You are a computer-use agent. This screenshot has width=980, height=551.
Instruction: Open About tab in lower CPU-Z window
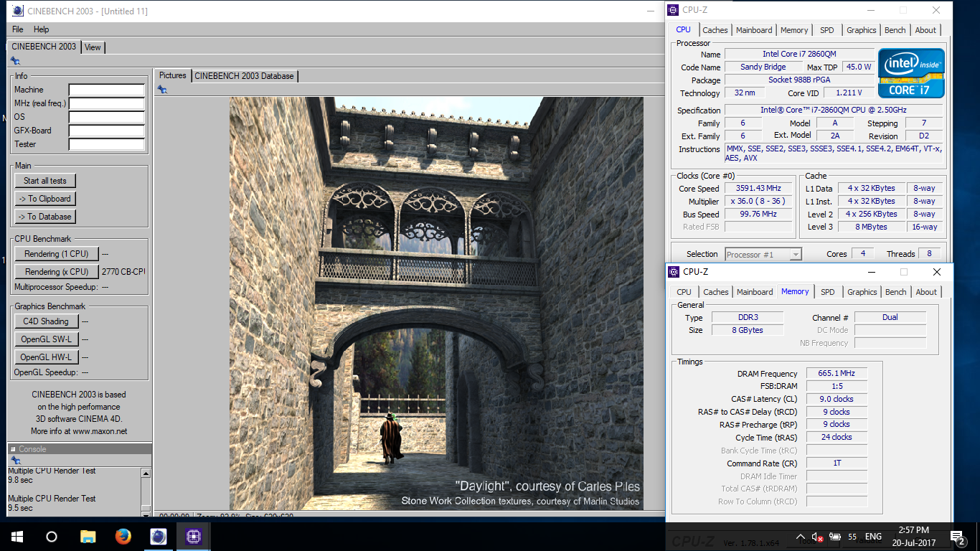(x=926, y=292)
